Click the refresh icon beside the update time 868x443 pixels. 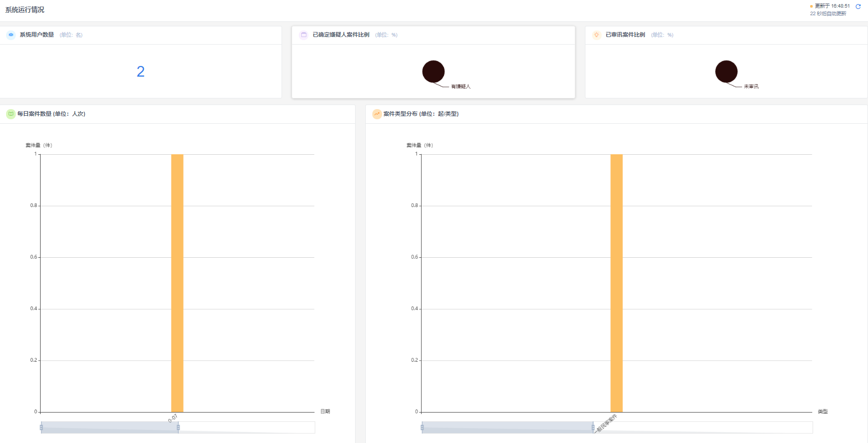858,7
